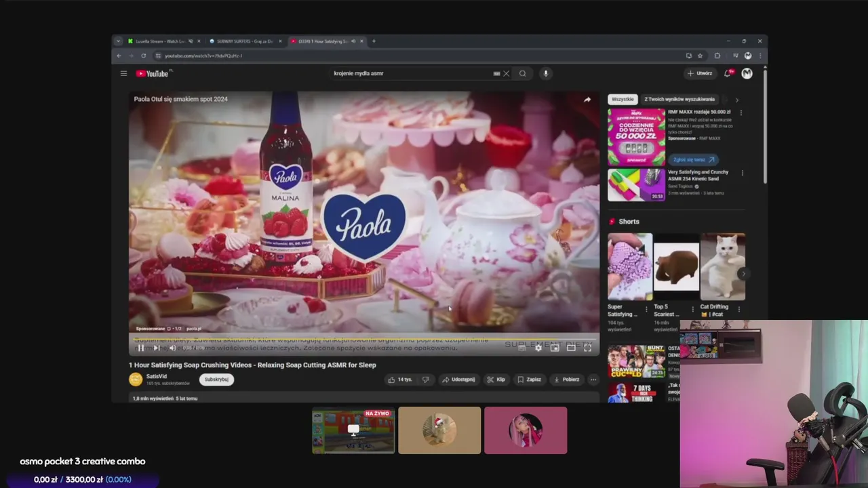The image size is (868, 488).
Task: Open the Cat Drifting short
Action: tap(722, 267)
